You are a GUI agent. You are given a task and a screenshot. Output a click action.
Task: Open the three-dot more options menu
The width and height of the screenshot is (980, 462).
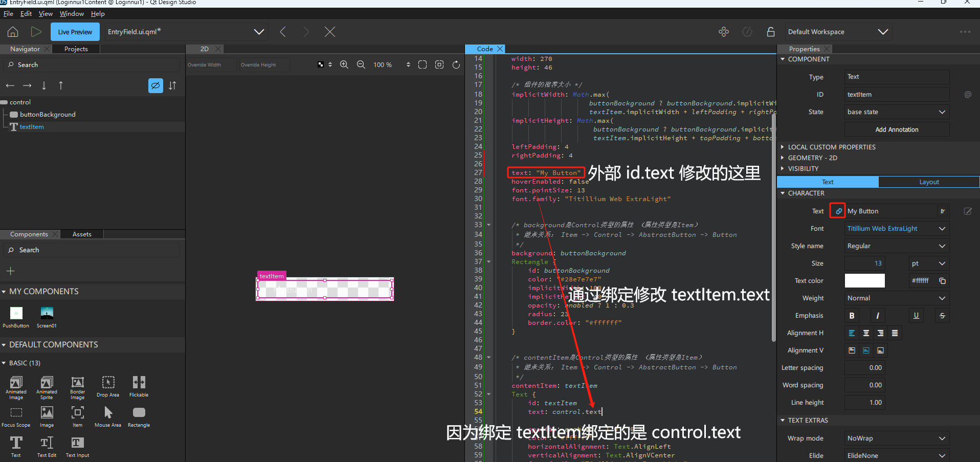tap(965, 32)
